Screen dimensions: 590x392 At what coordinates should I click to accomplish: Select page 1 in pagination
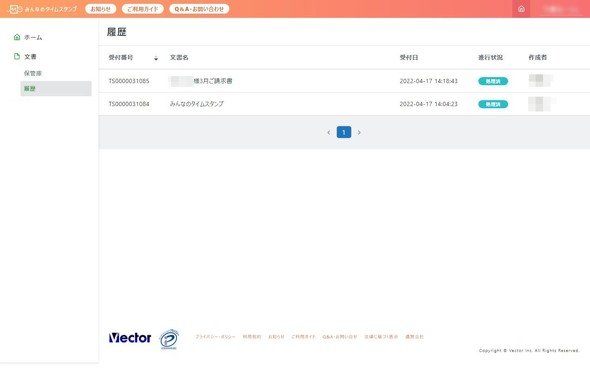click(344, 132)
